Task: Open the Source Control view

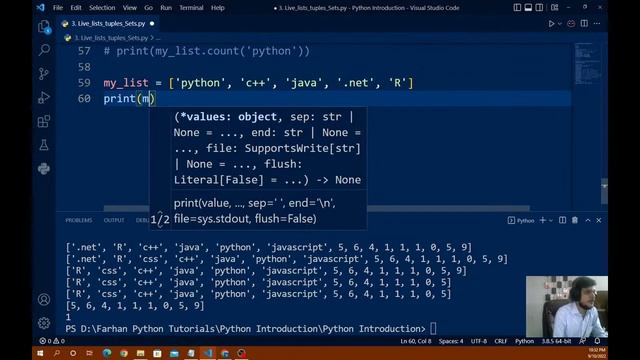Action: point(44,73)
